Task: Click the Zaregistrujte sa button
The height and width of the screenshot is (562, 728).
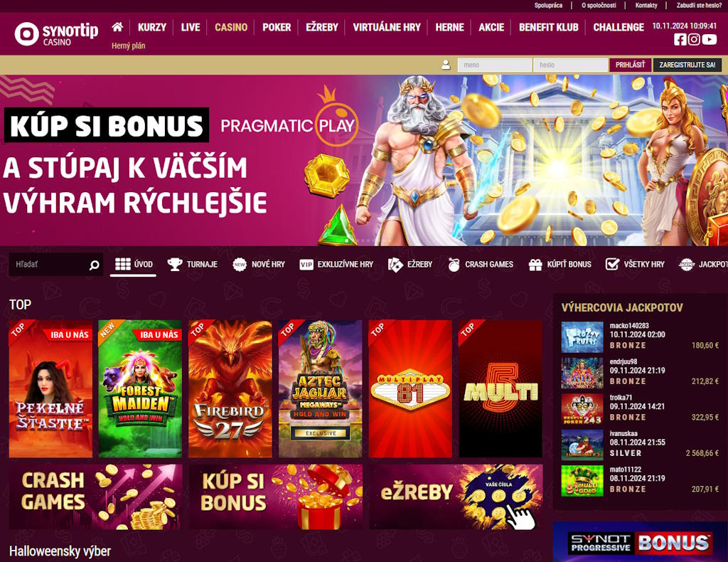Action: point(687,65)
